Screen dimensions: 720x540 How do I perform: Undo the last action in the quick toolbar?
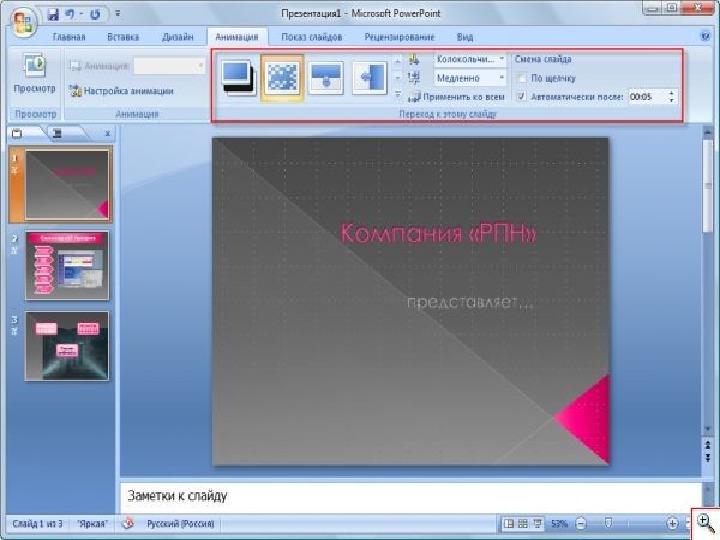[x=70, y=14]
